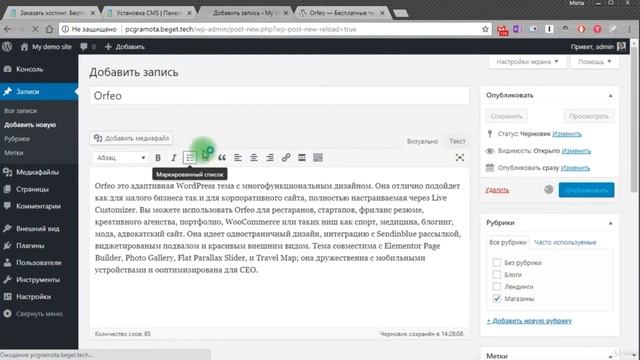The width and height of the screenshot is (640, 360).
Task: Collapse the Рубрики panel
Action: [611, 223]
